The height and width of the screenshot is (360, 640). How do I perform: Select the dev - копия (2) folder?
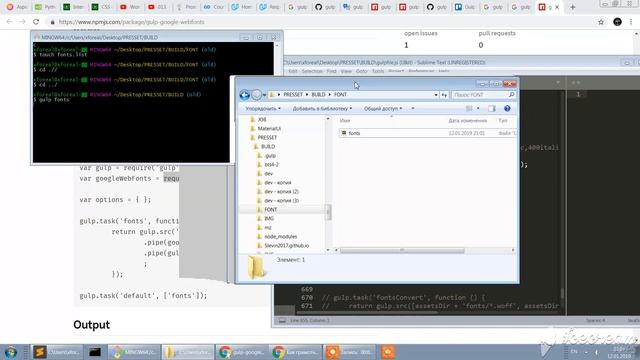(x=281, y=191)
